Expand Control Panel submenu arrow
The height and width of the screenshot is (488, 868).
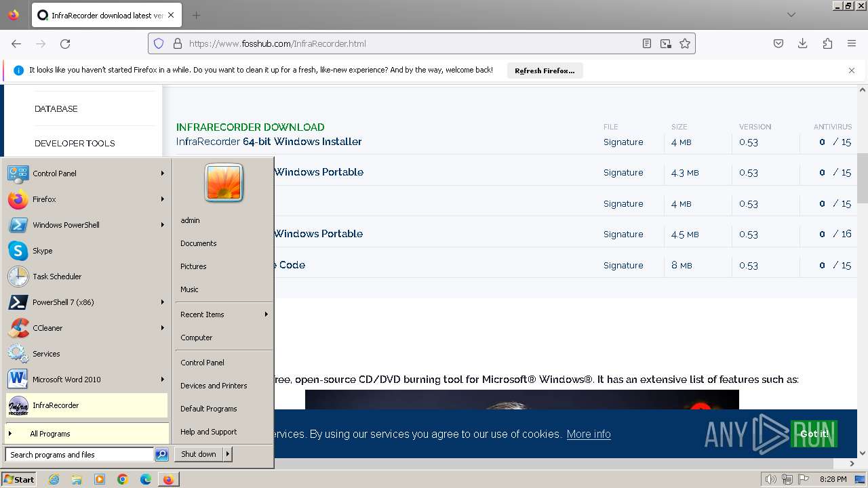click(163, 174)
